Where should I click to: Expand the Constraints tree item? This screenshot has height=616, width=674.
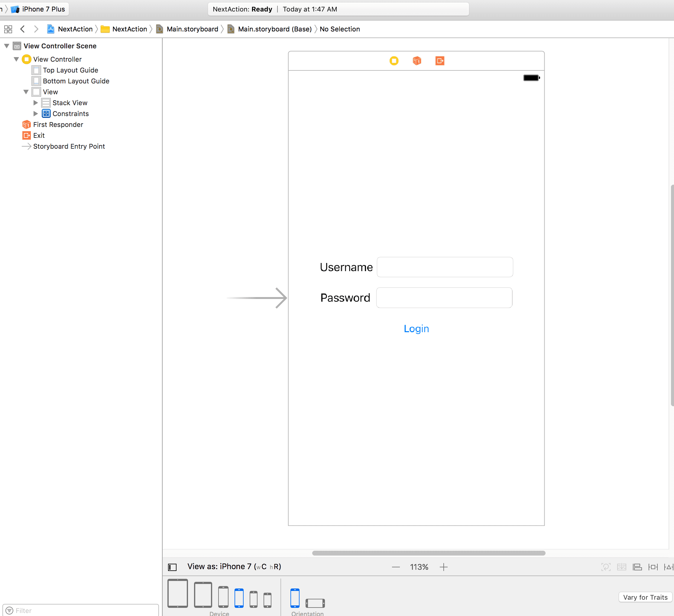pyautogui.click(x=35, y=114)
